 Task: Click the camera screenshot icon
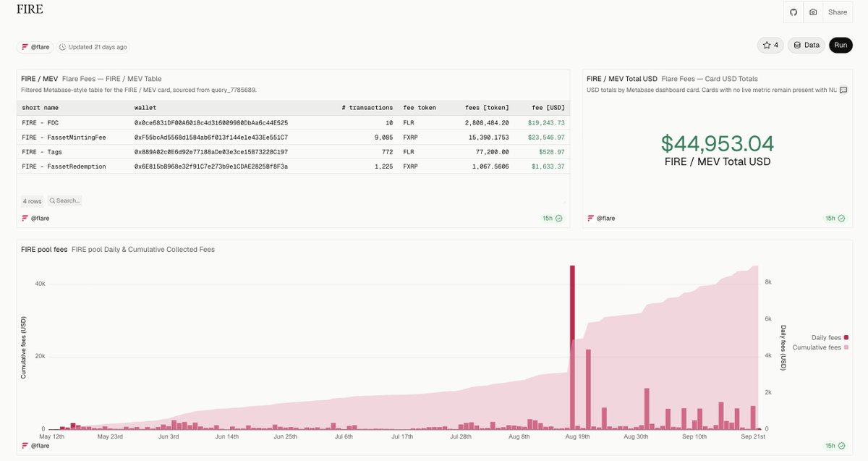coord(813,12)
